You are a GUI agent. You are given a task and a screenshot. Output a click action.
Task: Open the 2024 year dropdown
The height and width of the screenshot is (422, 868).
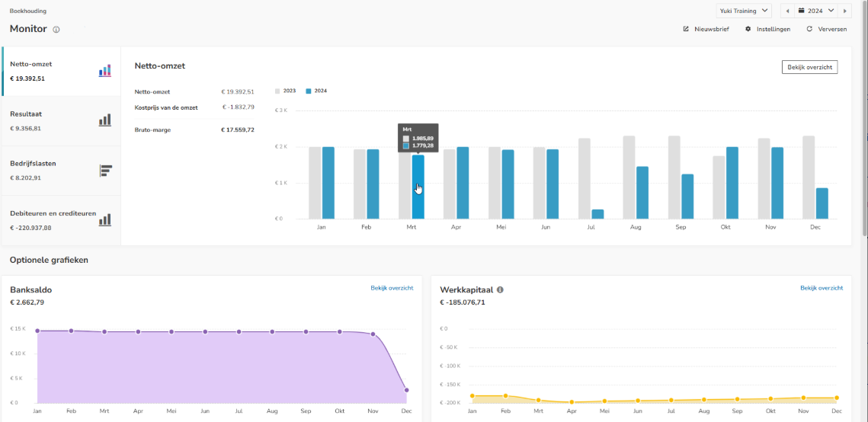click(x=816, y=11)
